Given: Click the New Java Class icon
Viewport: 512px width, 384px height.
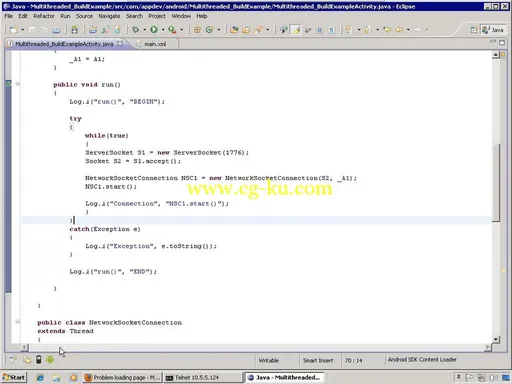Looking at the screenshot, I should point(209,30).
